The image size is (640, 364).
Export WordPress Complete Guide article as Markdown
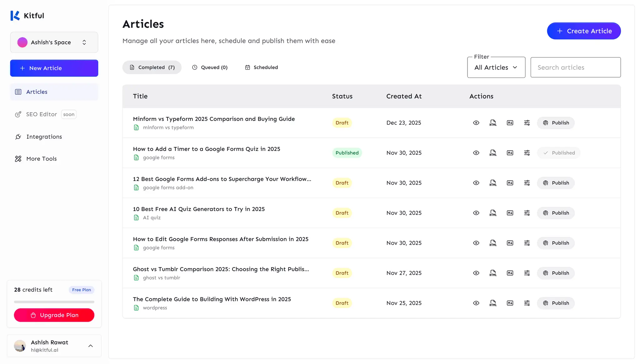[510, 303]
